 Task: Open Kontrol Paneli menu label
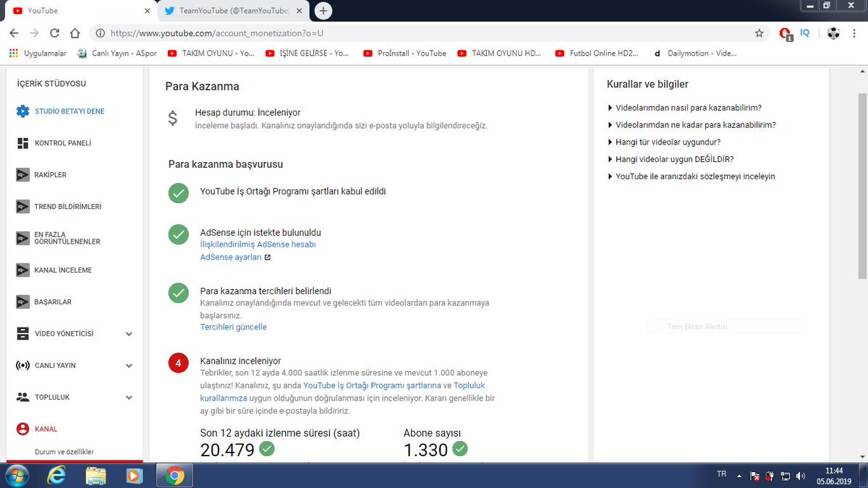63,143
